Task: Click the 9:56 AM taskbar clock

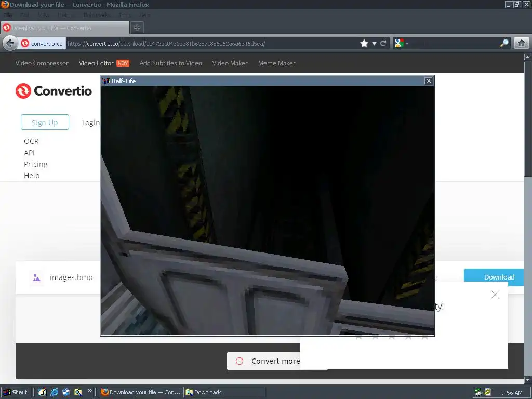Action: tap(512, 393)
